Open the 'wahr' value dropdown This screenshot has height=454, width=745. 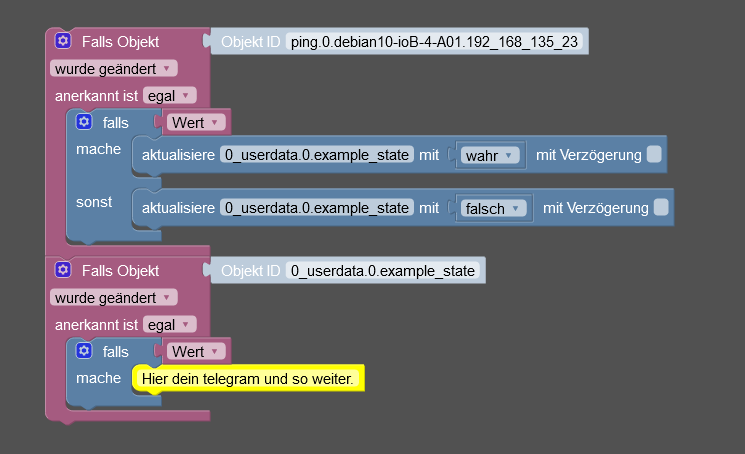tap(490, 155)
